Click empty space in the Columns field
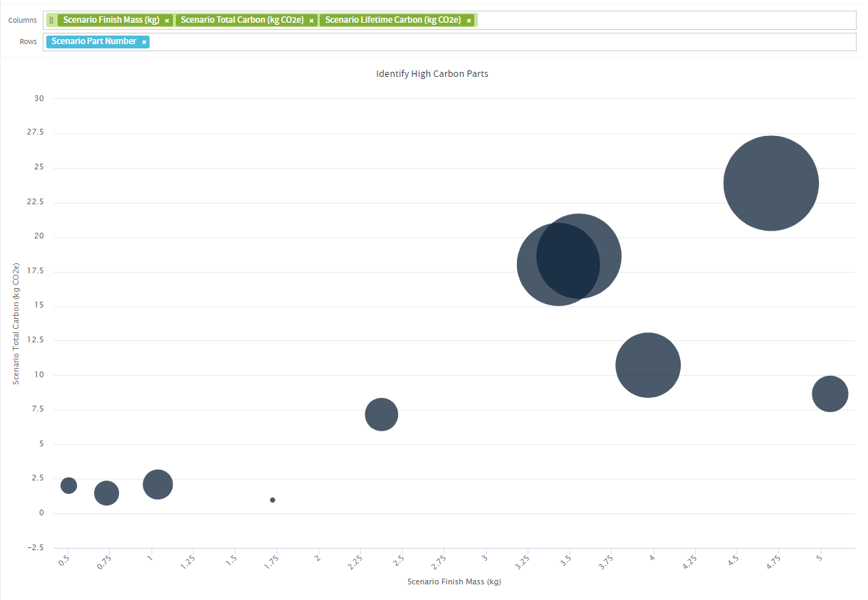The height and width of the screenshot is (600, 868). click(x=662, y=20)
